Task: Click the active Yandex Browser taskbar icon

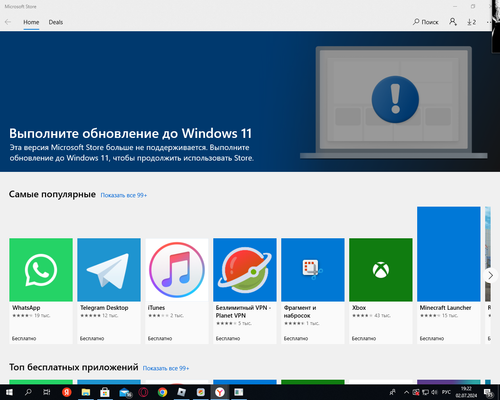Action: coord(220,392)
